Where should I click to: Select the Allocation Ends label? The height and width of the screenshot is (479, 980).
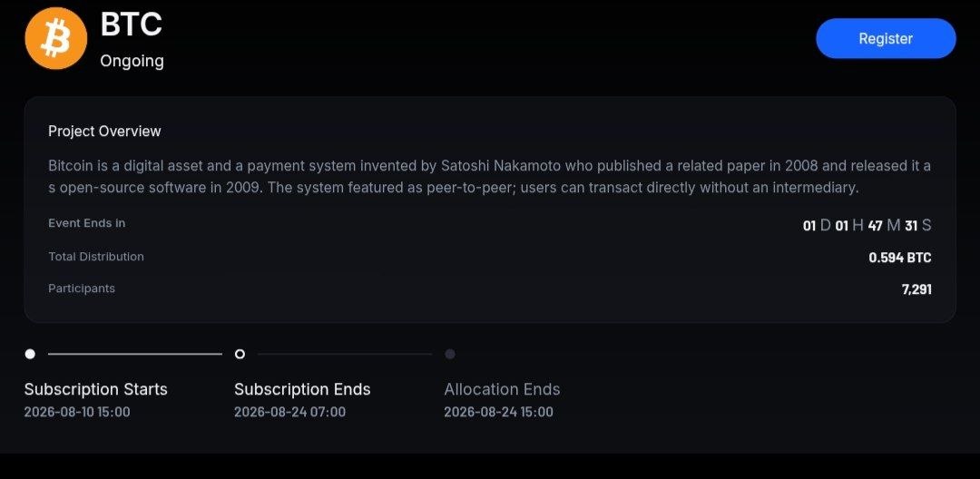502,389
